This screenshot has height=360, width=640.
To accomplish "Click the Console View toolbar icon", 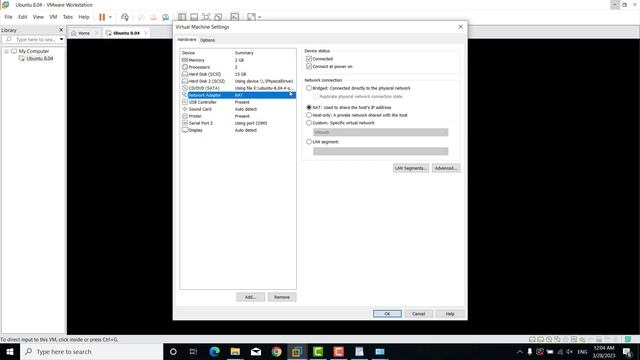I will click(235, 17).
